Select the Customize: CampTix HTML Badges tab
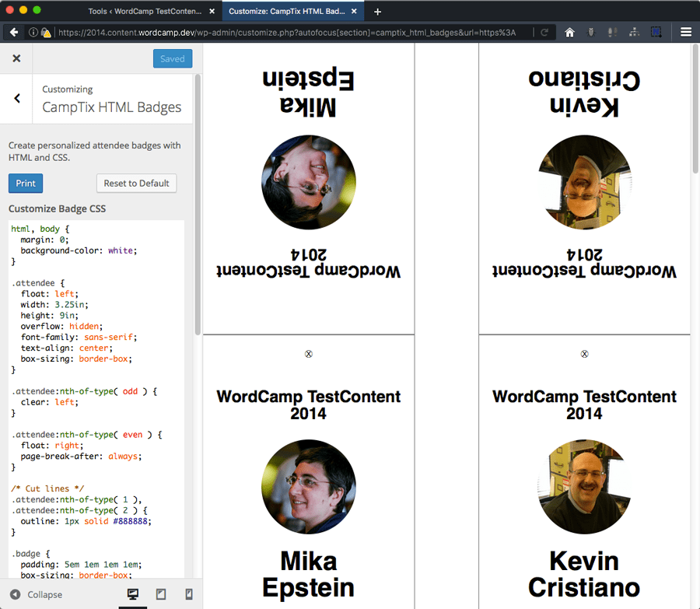700x609 pixels. pos(286,11)
